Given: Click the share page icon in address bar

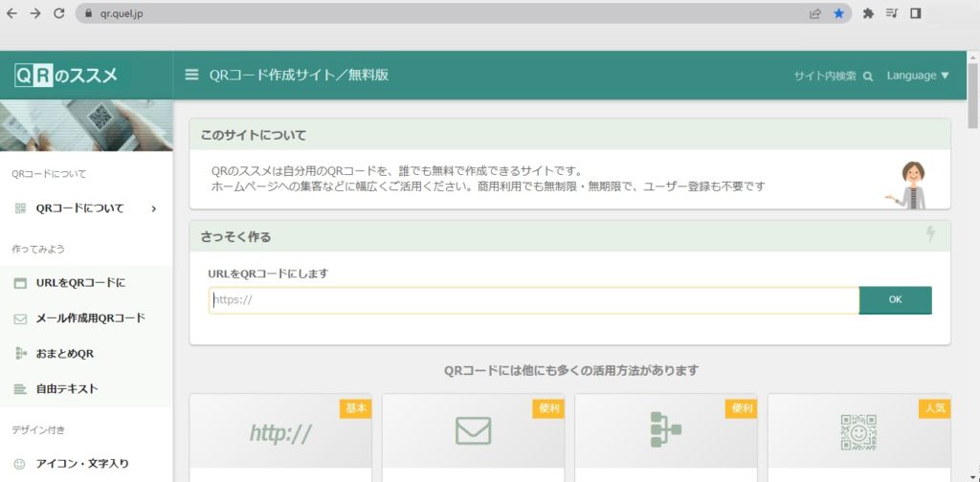Looking at the screenshot, I should [x=815, y=13].
